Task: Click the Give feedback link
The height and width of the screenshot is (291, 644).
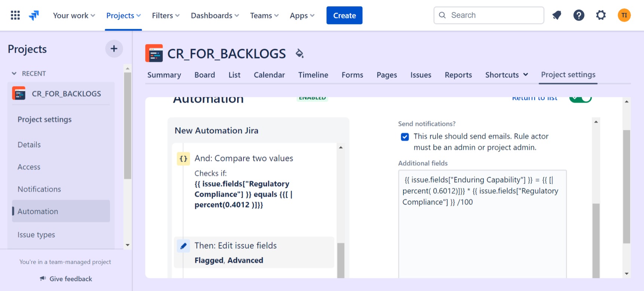Action: (71, 279)
